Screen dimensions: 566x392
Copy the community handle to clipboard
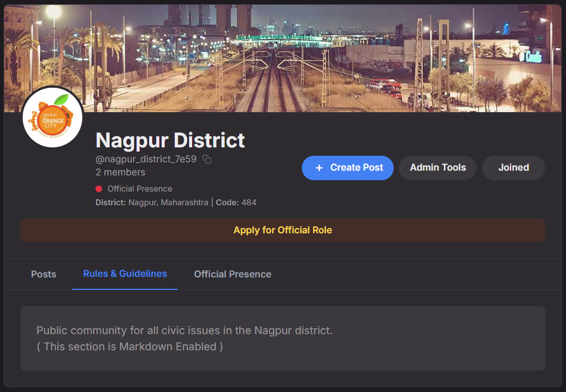coord(206,159)
